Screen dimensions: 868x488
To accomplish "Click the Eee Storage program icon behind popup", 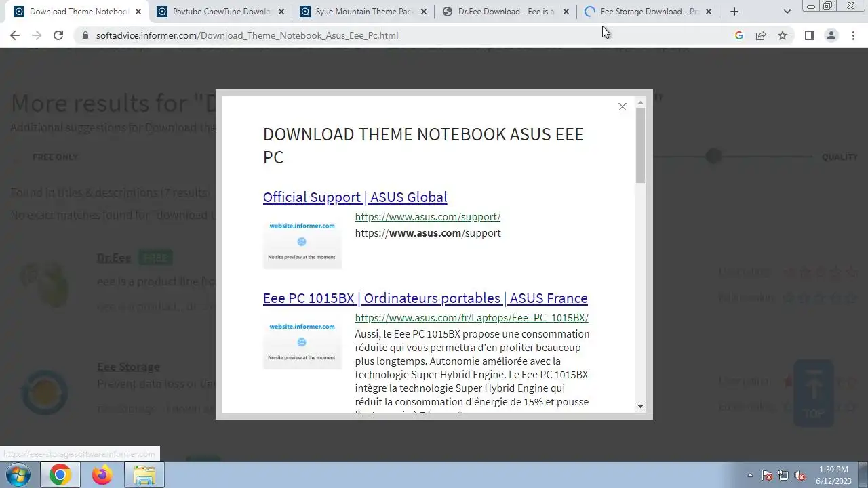I will click(x=44, y=392).
